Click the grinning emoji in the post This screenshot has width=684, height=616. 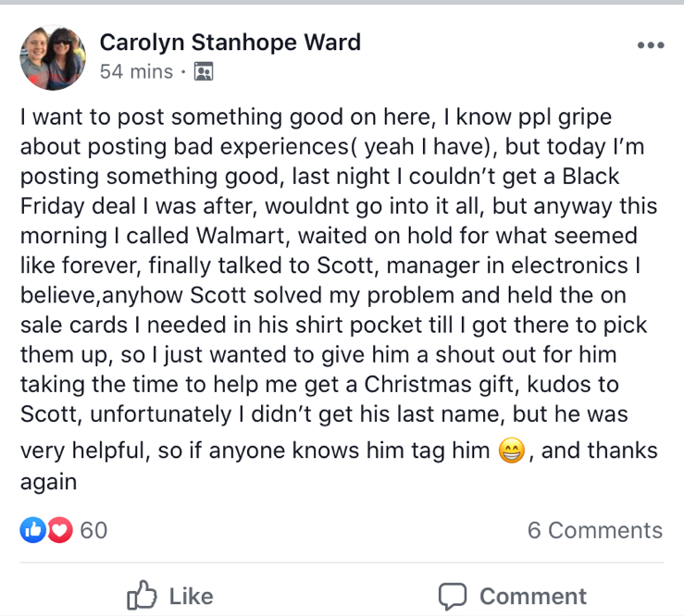pos(511,452)
